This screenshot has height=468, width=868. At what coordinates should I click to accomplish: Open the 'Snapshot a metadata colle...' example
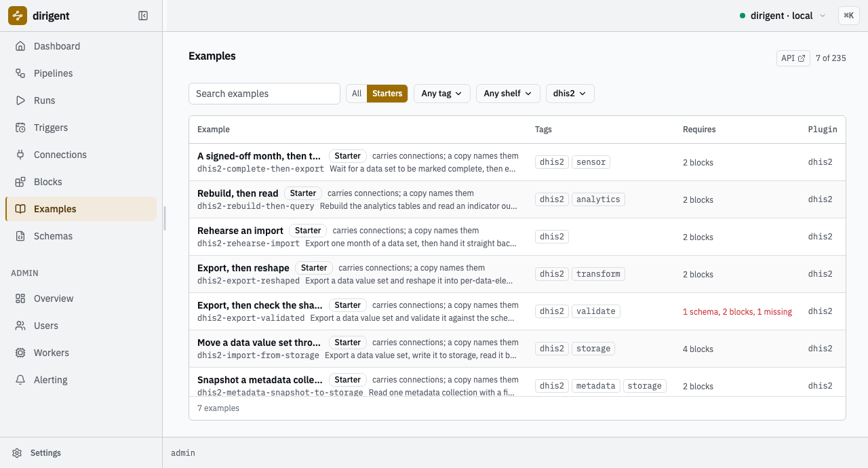click(x=260, y=380)
